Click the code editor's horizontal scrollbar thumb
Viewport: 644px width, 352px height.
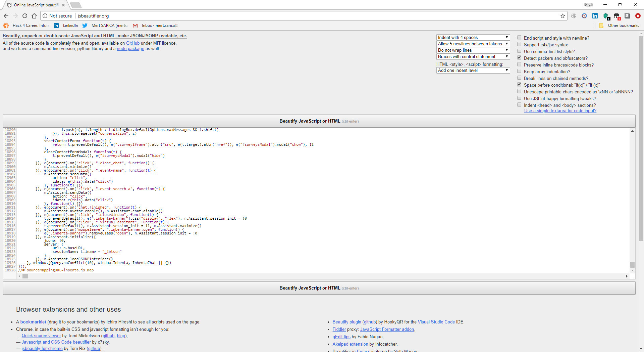pos(25,276)
